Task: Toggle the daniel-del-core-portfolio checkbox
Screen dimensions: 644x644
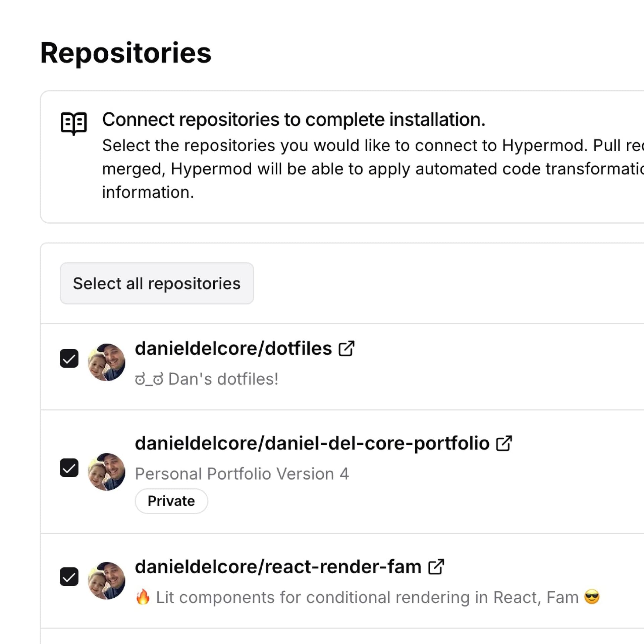Action: pyautogui.click(x=69, y=468)
